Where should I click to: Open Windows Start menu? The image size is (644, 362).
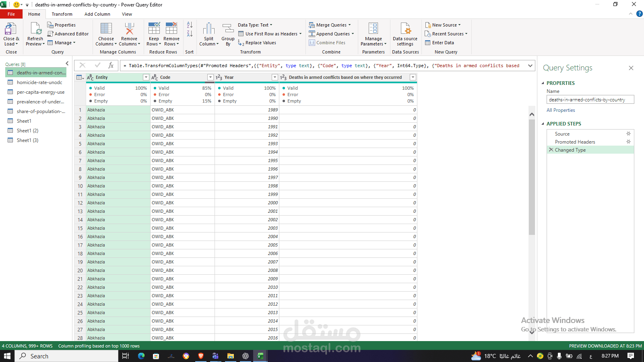(x=7, y=356)
